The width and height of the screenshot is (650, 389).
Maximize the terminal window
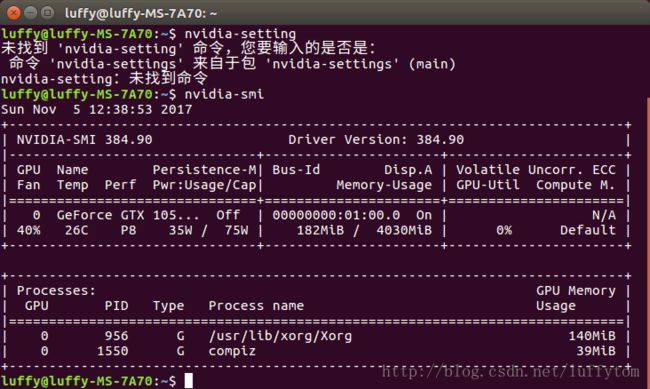pyautogui.click(x=48, y=13)
